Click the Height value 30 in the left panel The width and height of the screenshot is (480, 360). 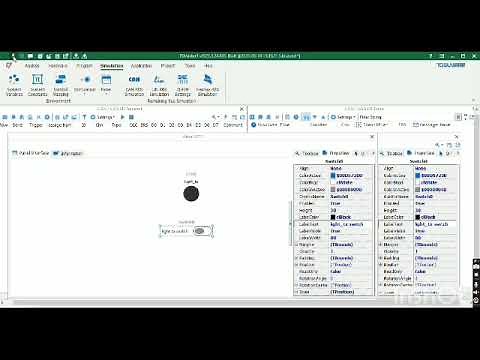tap(333, 210)
